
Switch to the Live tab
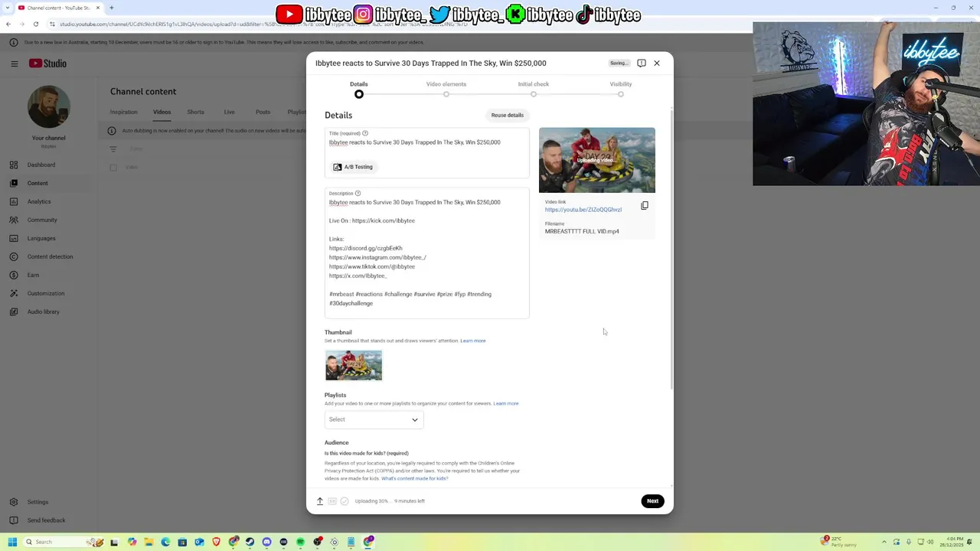coord(229,112)
